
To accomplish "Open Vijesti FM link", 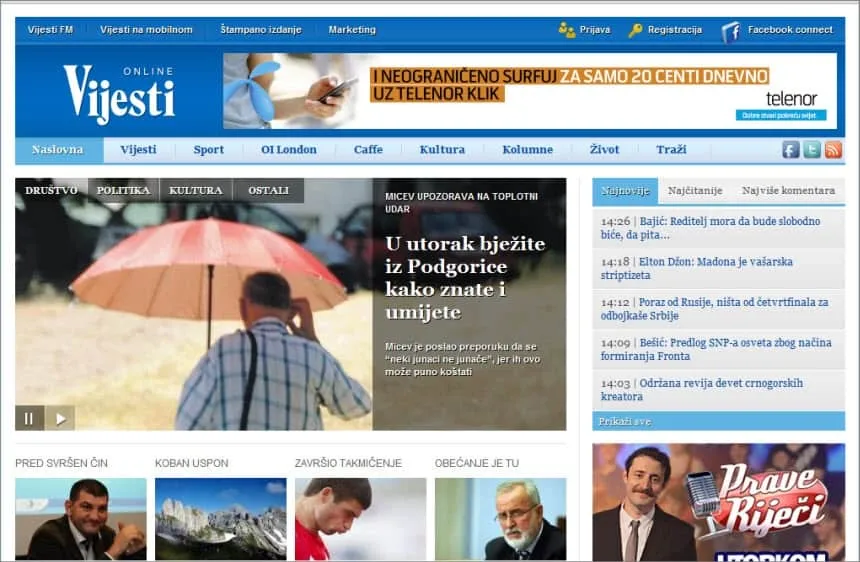I will click(x=50, y=30).
